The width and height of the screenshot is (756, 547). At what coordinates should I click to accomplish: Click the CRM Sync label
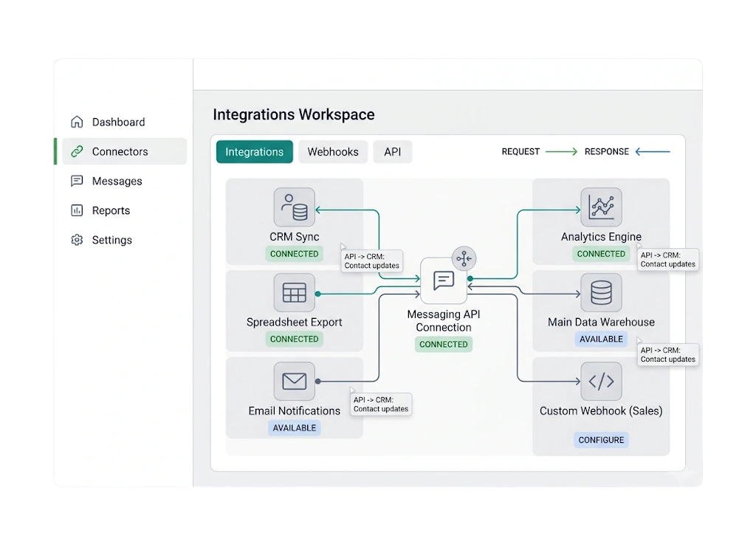click(294, 237)
